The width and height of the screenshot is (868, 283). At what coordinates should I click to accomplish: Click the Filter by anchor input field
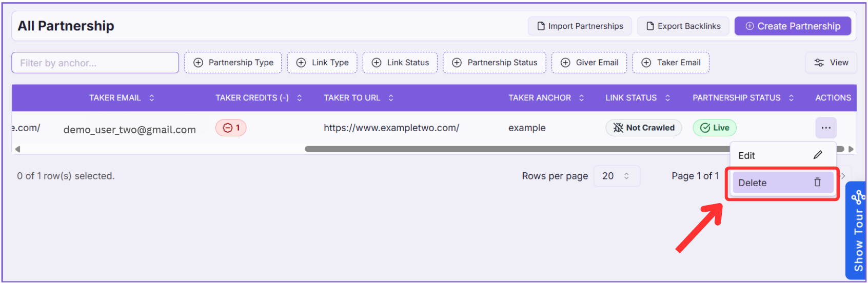[95, 63]
